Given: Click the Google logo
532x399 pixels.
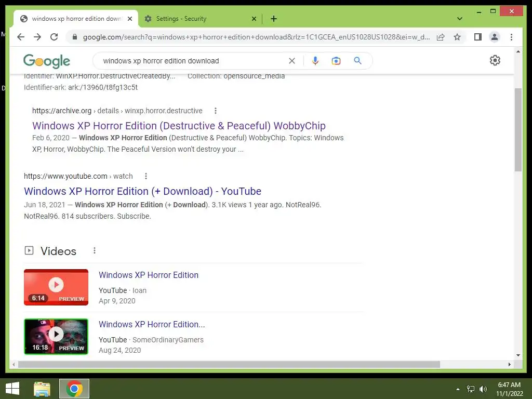Looking at the screenshot, I should click(x=46, y=61).
